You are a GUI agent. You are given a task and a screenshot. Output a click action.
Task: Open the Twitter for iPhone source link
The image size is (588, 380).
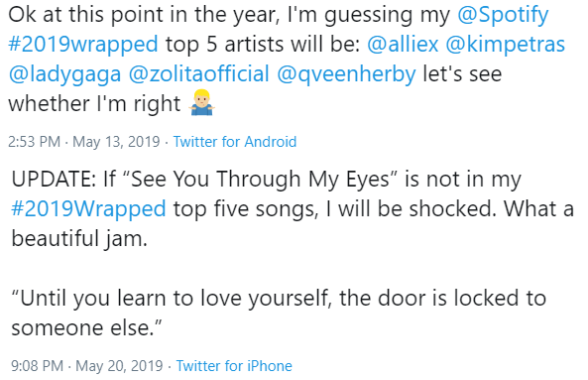234,366
